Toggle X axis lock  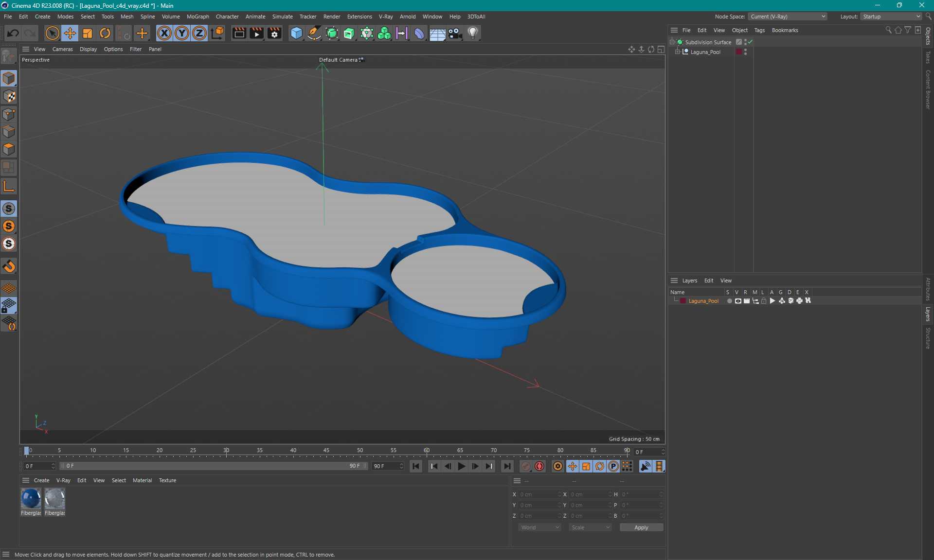click(x=164, y=33)
